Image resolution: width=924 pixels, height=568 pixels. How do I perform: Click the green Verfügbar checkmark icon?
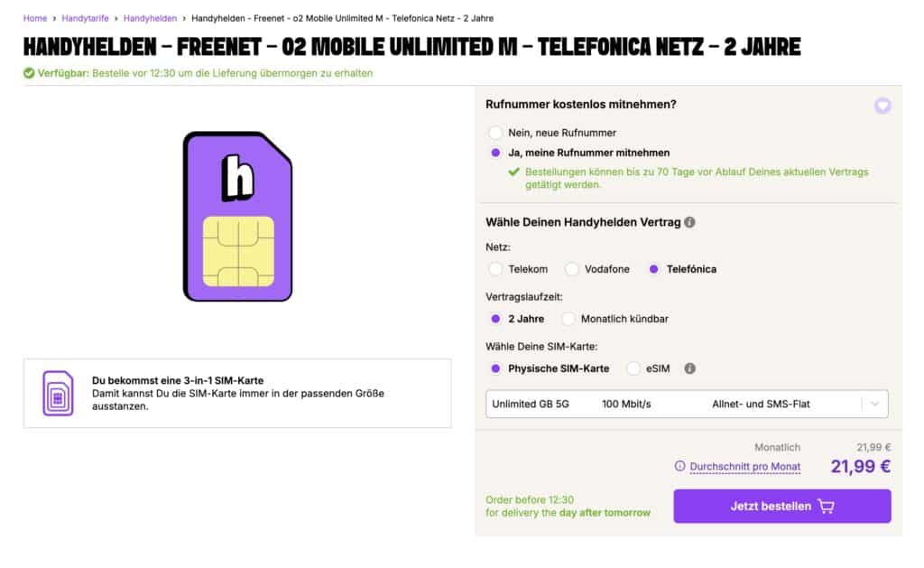point(29,73)
